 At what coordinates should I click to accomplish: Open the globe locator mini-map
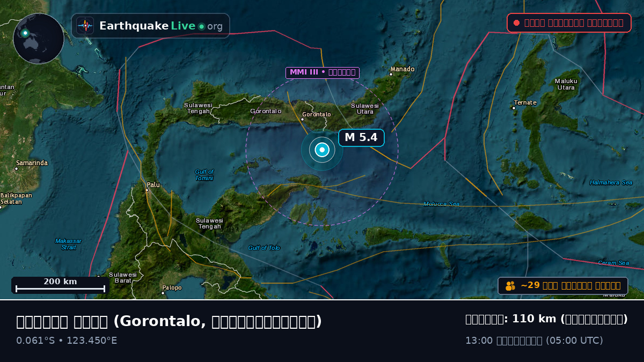(39, 39)
